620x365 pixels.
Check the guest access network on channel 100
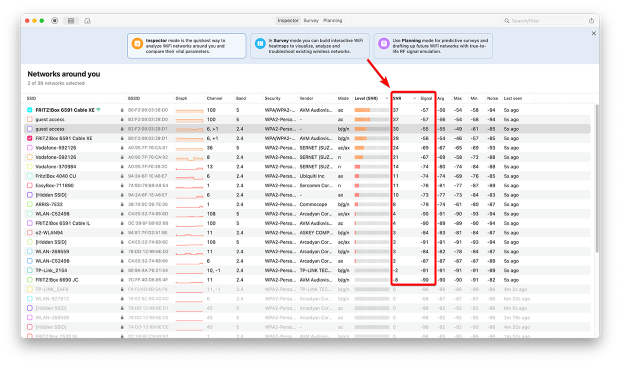pyautogui.click(x=30, y=119)
